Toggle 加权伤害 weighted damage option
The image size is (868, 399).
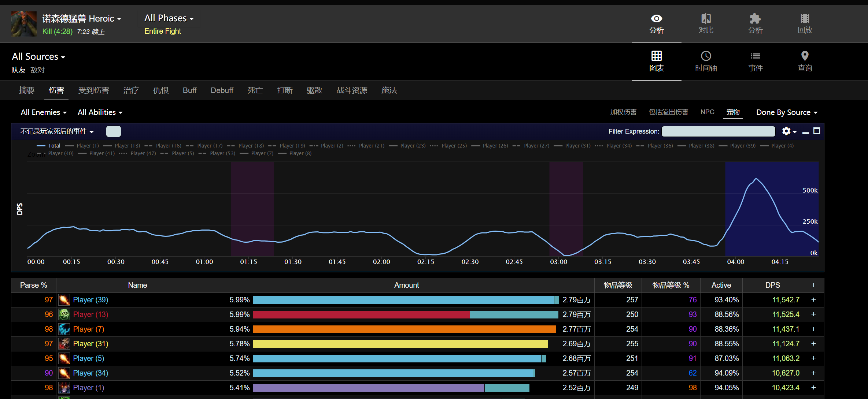623,112
